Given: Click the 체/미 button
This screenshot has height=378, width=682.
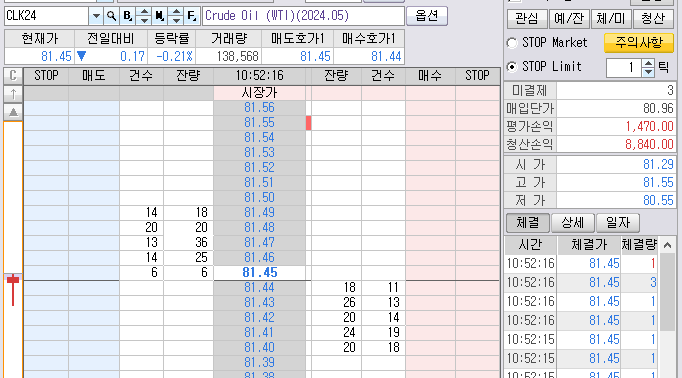Looking at the screenshot, I should (611, 18).
